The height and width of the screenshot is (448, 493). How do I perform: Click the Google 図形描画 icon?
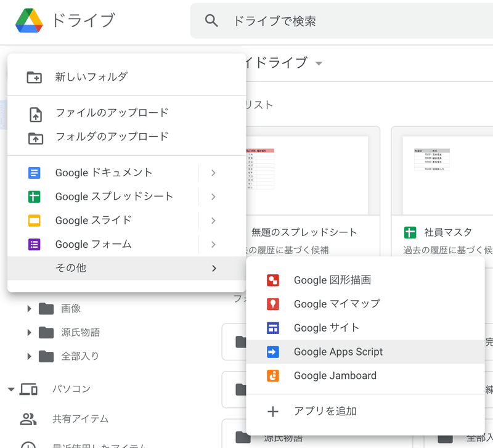[273, 280]
